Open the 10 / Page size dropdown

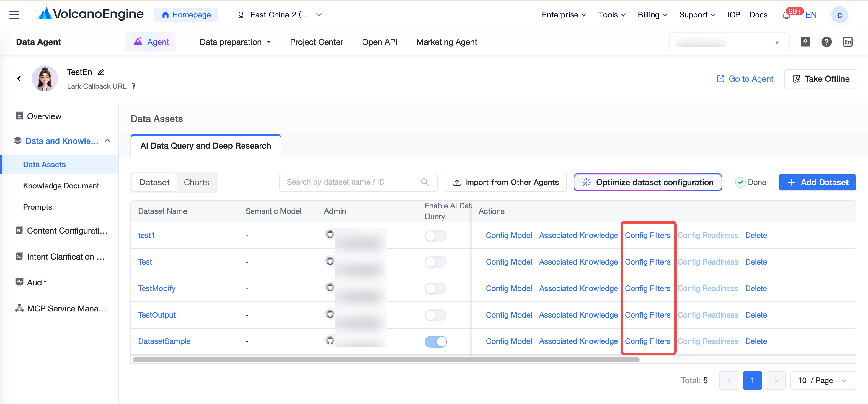(x=823, y=380)
